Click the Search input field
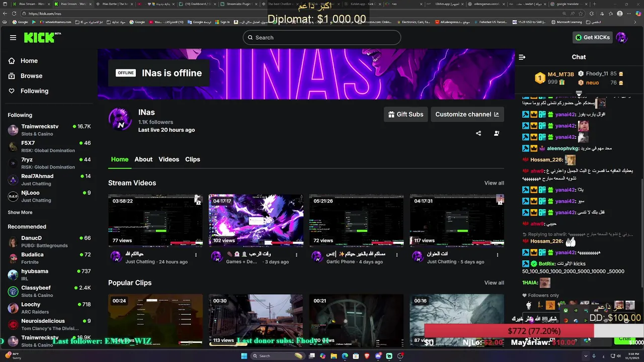Screen dimensions: 644x362 pyautogui.click(x=322, y=38)
